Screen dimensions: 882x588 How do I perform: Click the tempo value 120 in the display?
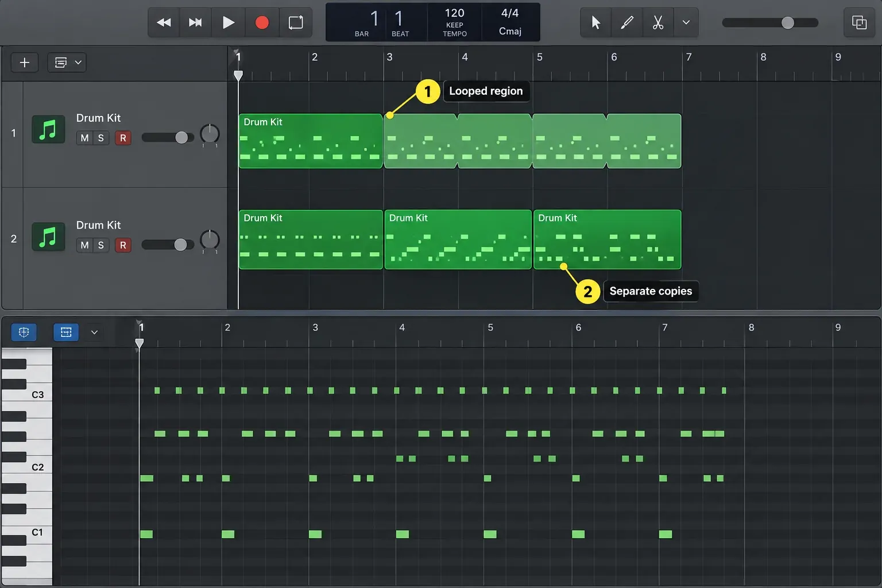[454, 13]
